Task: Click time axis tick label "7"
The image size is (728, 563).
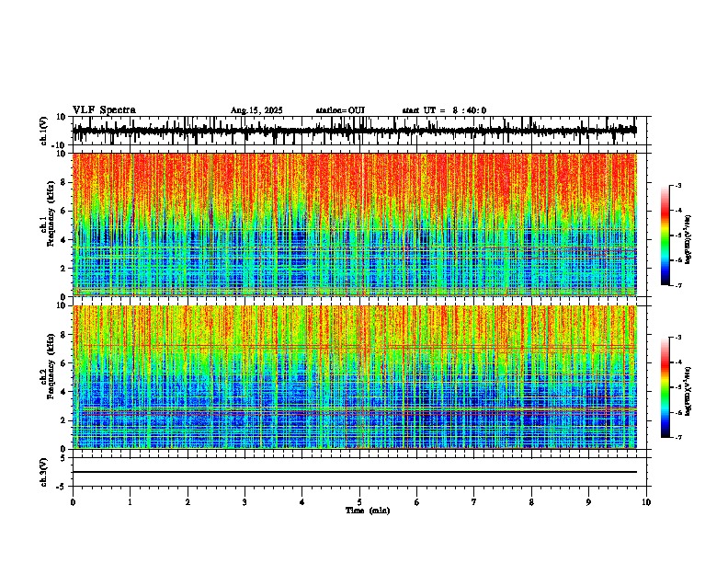Action: coord(474,502)
